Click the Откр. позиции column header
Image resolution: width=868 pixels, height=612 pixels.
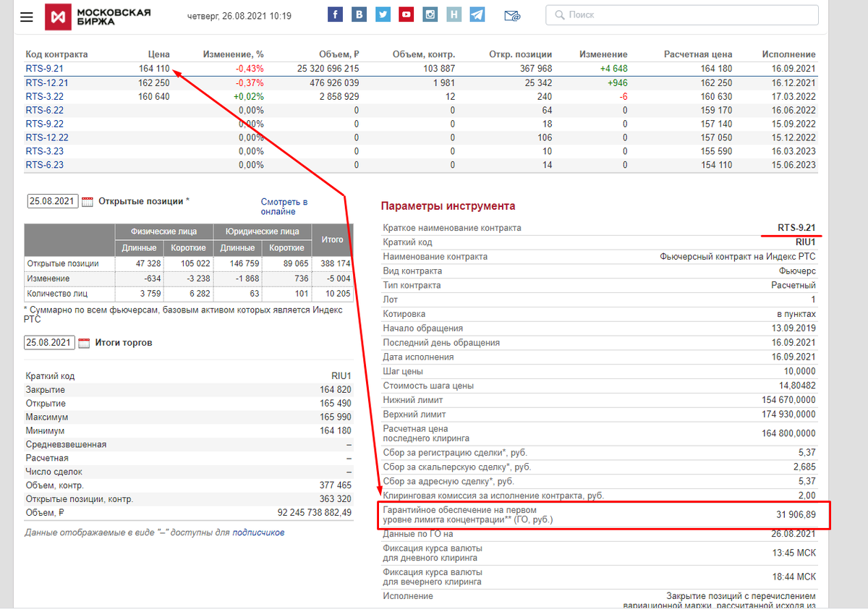pos(521,54)
